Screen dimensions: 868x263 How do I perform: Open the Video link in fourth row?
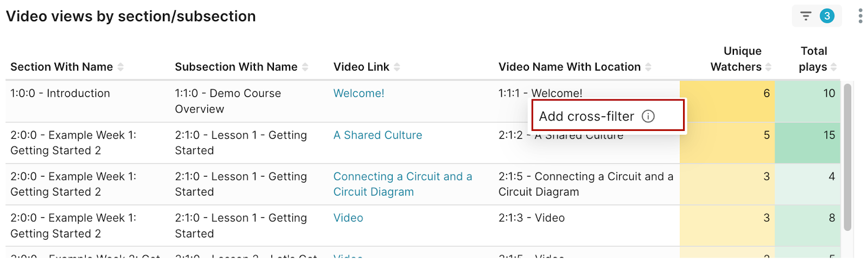point(348,218)
